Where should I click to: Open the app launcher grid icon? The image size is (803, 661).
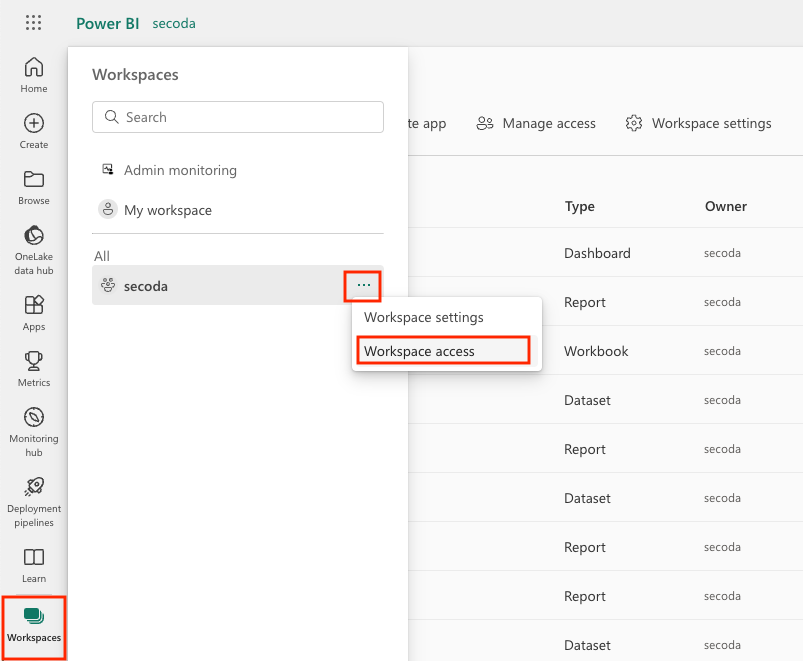[x=33, y=23]
